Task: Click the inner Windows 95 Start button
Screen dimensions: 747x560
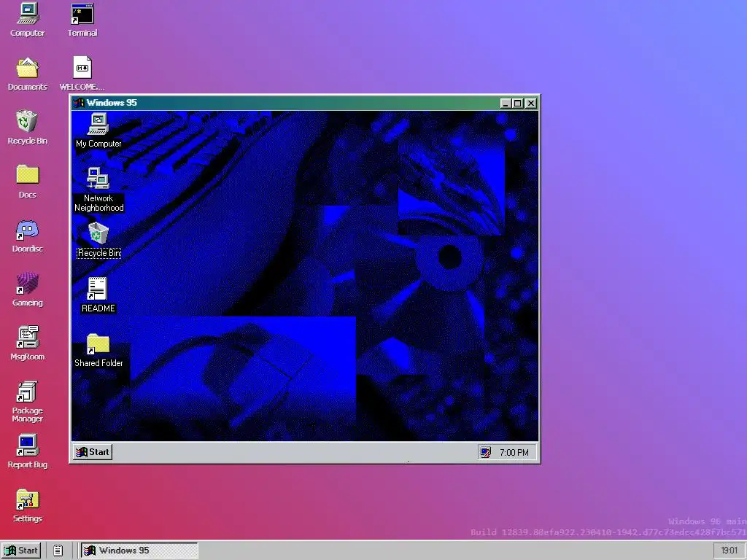Action: click(93, 452)
